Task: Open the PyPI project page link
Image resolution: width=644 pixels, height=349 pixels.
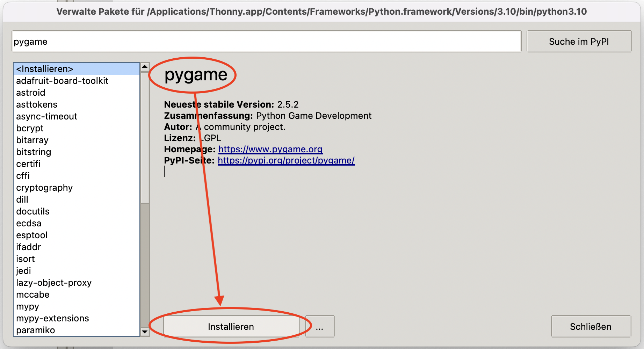Action: click(x=286, y=160)
